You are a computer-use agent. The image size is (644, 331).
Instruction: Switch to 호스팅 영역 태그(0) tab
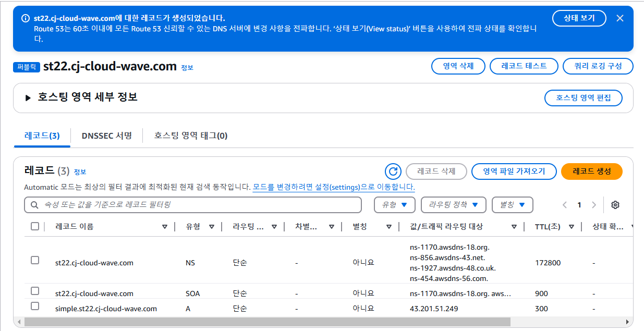tap(191, 136)
